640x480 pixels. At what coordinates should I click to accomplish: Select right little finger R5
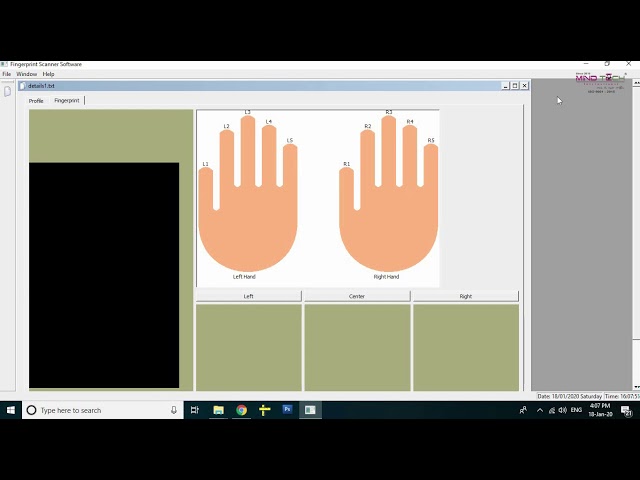click(431, 165)
